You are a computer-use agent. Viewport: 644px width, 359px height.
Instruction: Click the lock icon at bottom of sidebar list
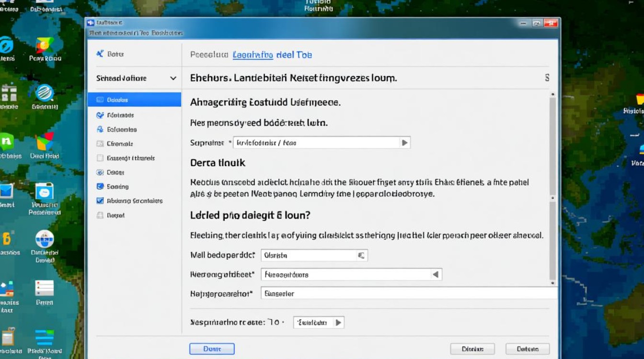100,215
